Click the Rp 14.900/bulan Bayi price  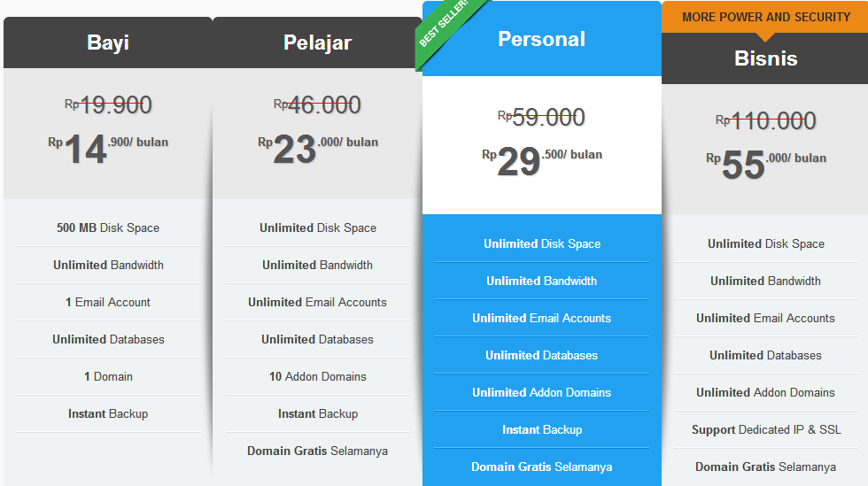[108, 149]
